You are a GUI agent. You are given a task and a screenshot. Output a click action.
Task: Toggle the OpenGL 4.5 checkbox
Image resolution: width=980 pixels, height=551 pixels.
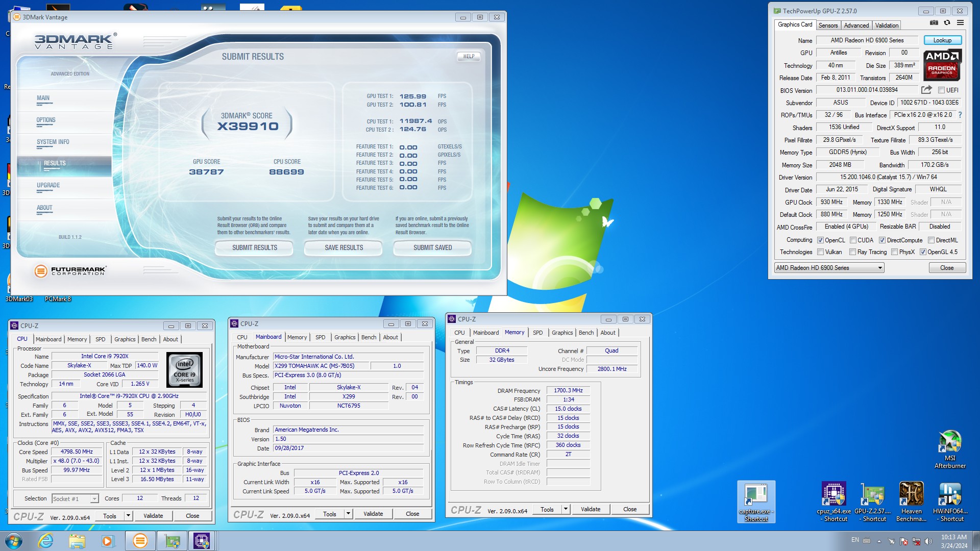[923, 252]
